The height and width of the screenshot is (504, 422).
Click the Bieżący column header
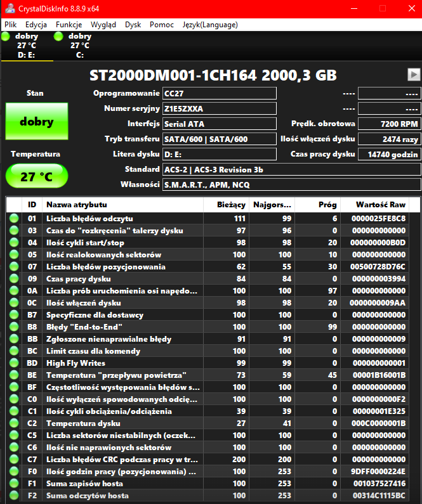click(226, 205)
